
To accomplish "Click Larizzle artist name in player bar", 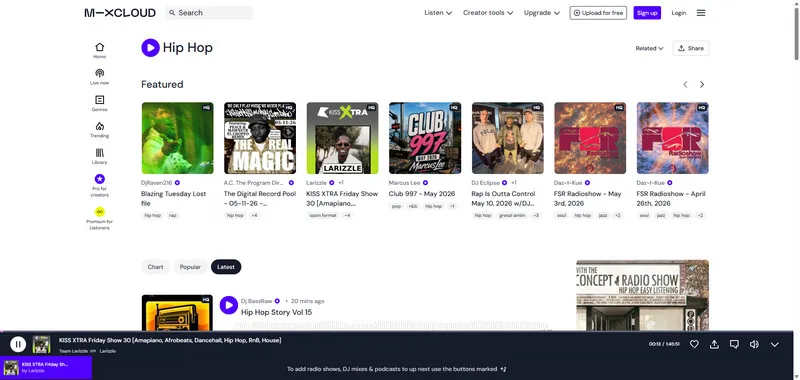I will [x=108, y=351].
